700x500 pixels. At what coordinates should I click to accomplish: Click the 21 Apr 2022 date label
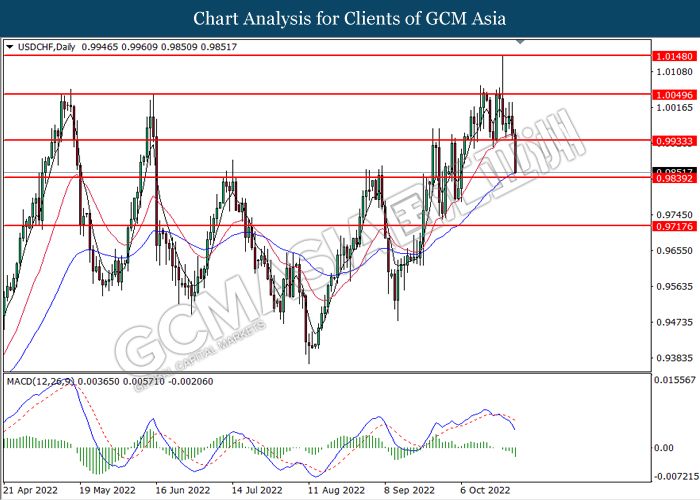click(30, 490)
